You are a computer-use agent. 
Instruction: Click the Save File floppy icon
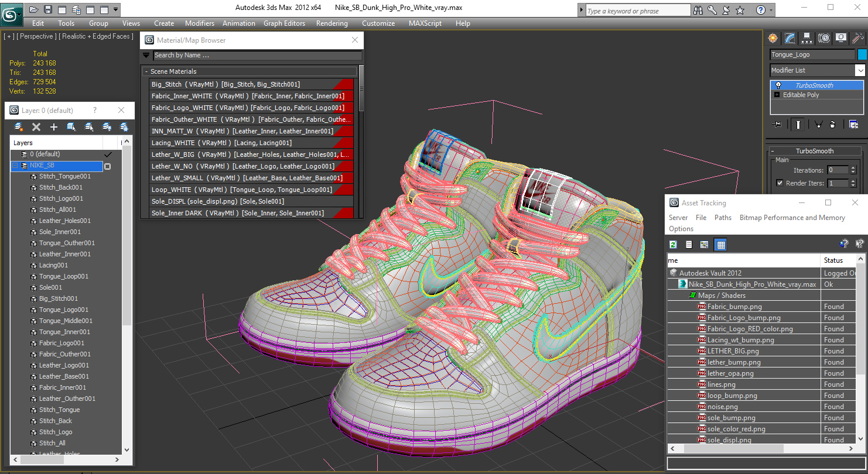48,9
